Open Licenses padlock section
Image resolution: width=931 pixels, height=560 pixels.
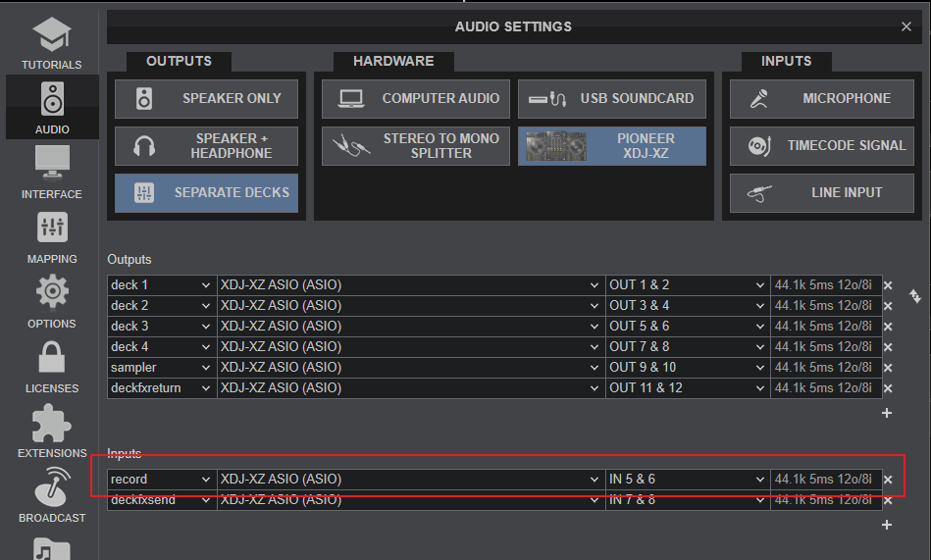52,367
